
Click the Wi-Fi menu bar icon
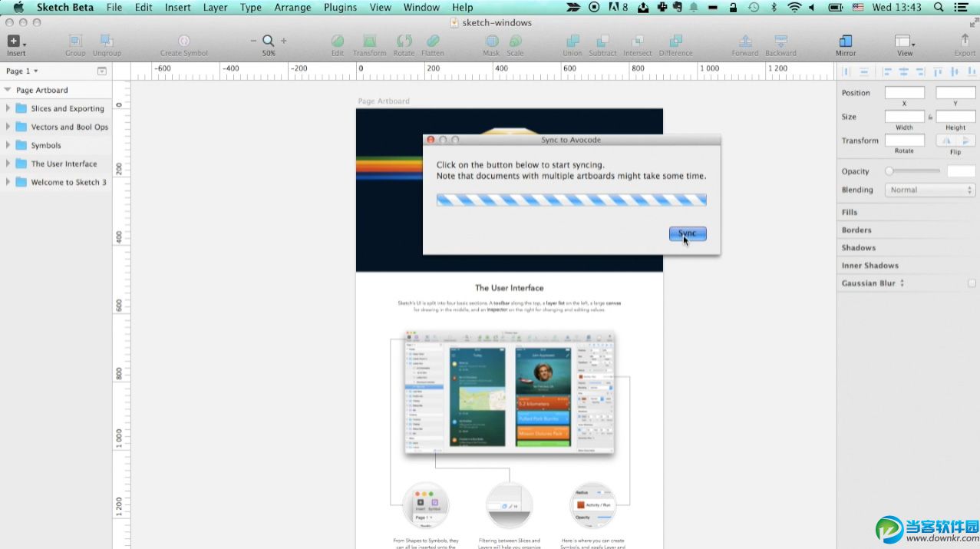click(x=794, y=7)
